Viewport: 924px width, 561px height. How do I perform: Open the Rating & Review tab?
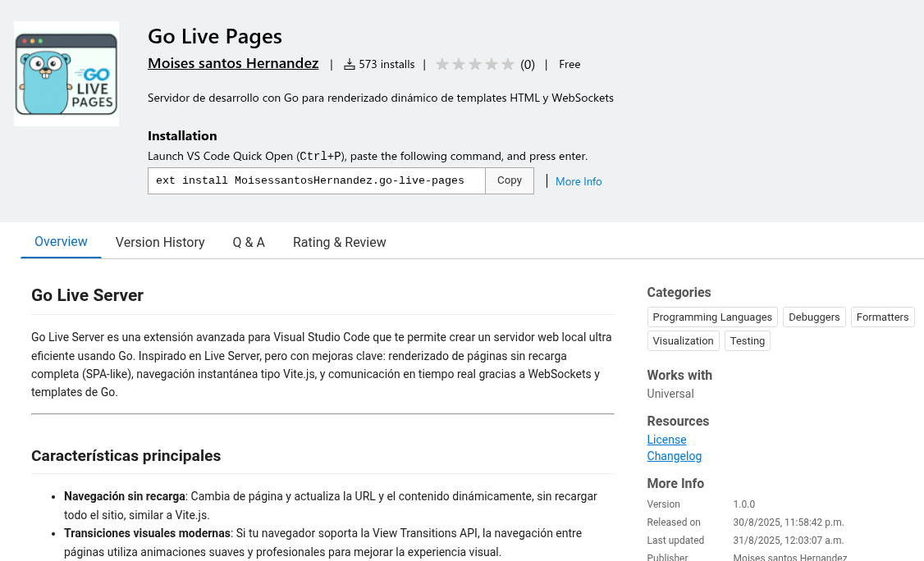pos(340,242)
